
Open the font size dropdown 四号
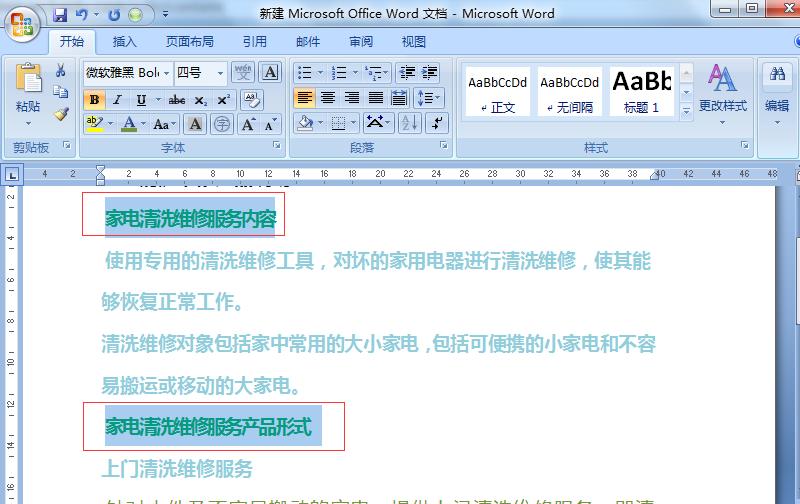pos(220,73)
